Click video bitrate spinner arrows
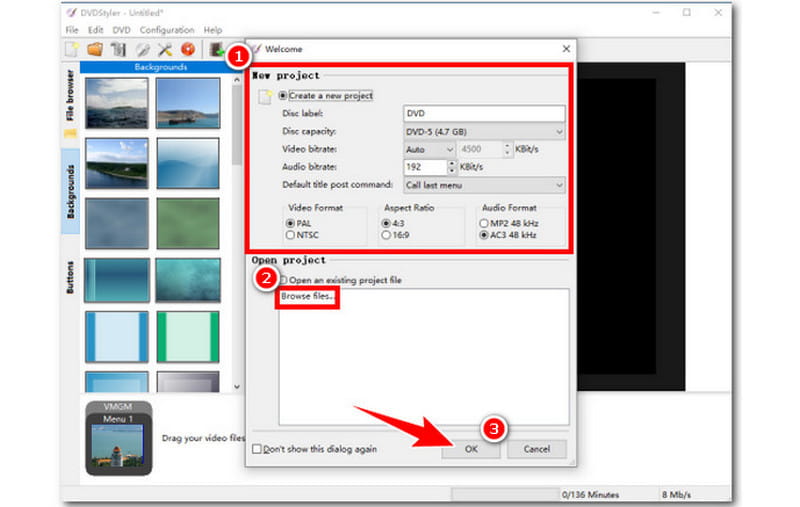Viewport: 800px width, 507px height. [x=507, y=149]
